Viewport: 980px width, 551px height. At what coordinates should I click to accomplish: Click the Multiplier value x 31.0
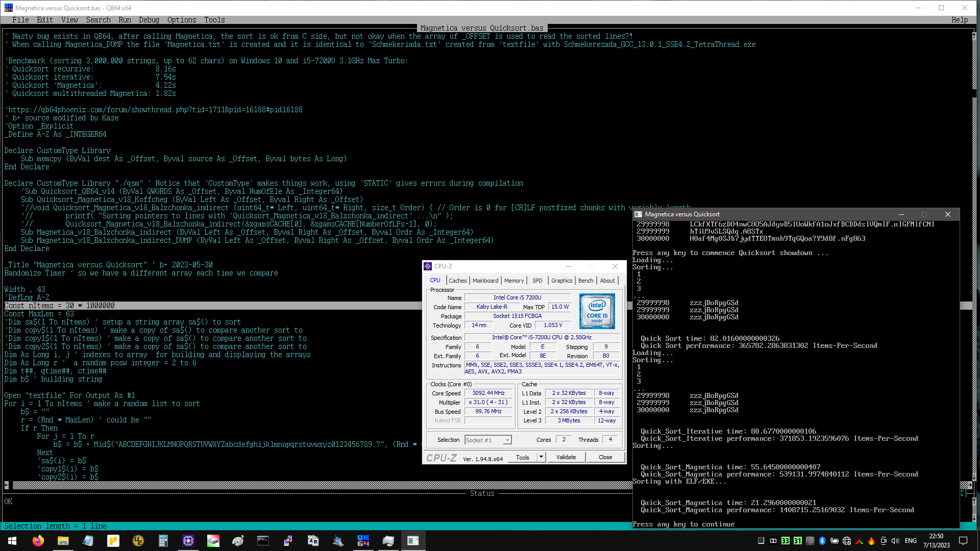(x=488, y=403)
